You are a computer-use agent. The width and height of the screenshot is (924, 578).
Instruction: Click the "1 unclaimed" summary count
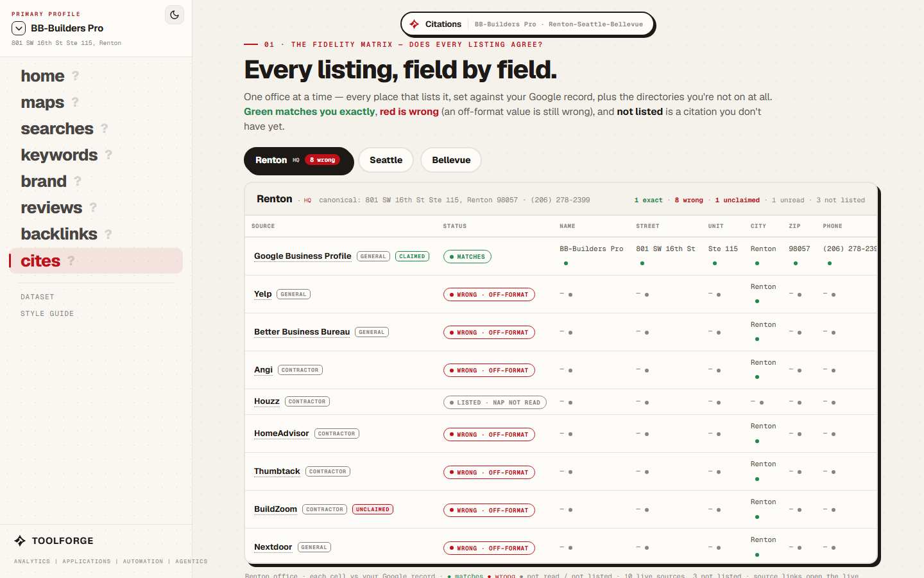tap(737, 200)
